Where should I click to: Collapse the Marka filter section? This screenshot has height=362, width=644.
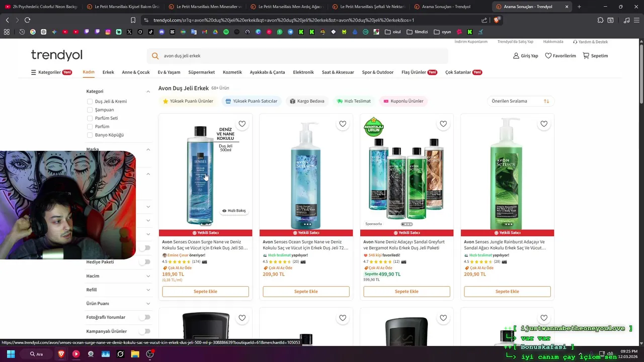(x=148, y=149)
